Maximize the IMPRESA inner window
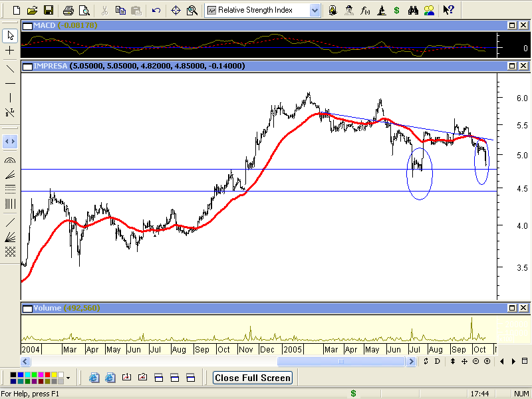 [512, 66]
